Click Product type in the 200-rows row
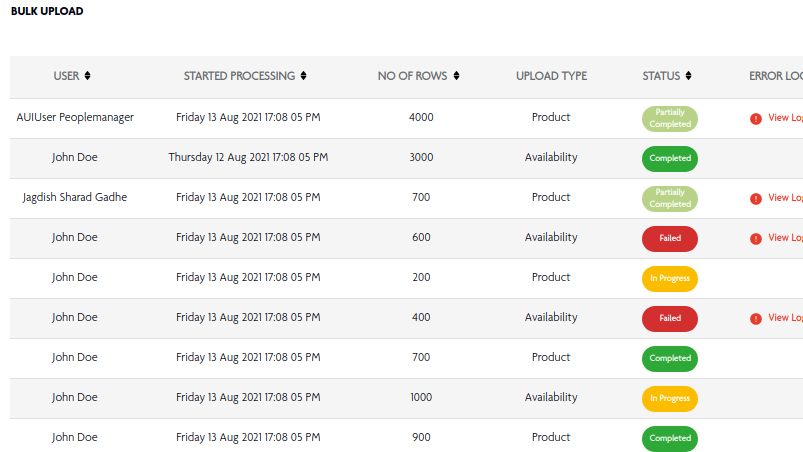The height and width of the screenshot is (452, 803). coord(551,277)
